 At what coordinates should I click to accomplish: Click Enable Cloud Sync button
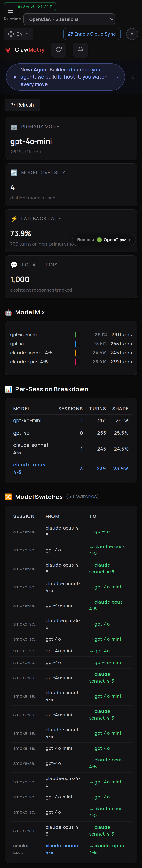coord(92,34)
